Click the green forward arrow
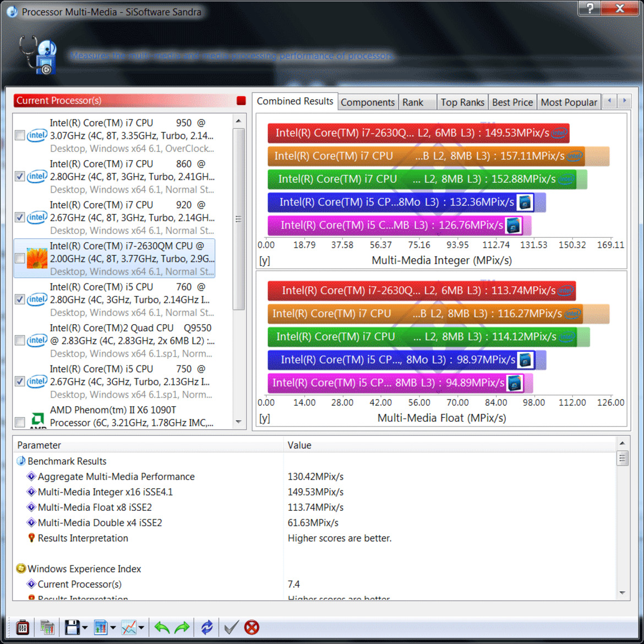The height and width of the screenshot is (644, 644). 182,627
